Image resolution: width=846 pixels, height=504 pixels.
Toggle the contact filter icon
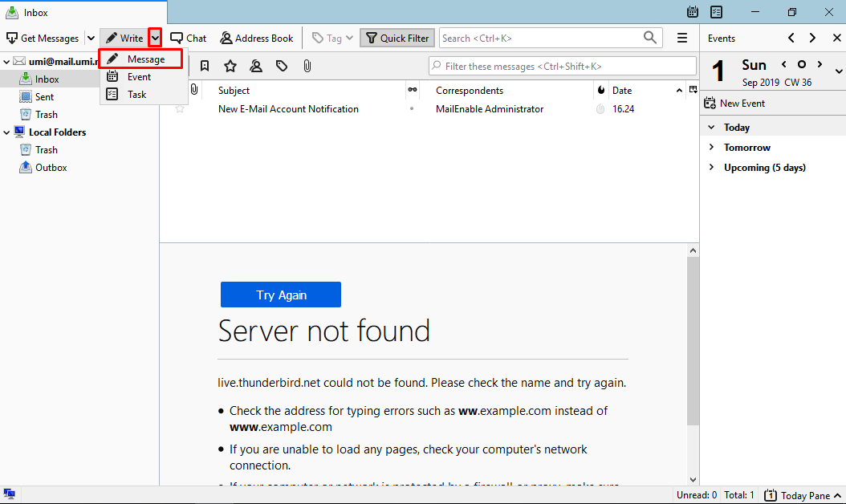click(x=256, y=66)
